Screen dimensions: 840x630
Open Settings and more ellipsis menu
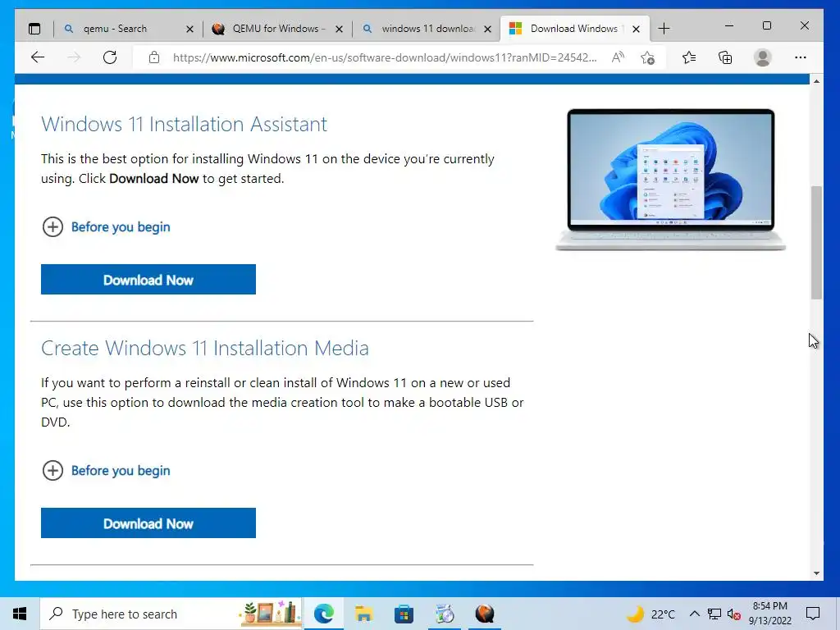click(x=801, y=57)
